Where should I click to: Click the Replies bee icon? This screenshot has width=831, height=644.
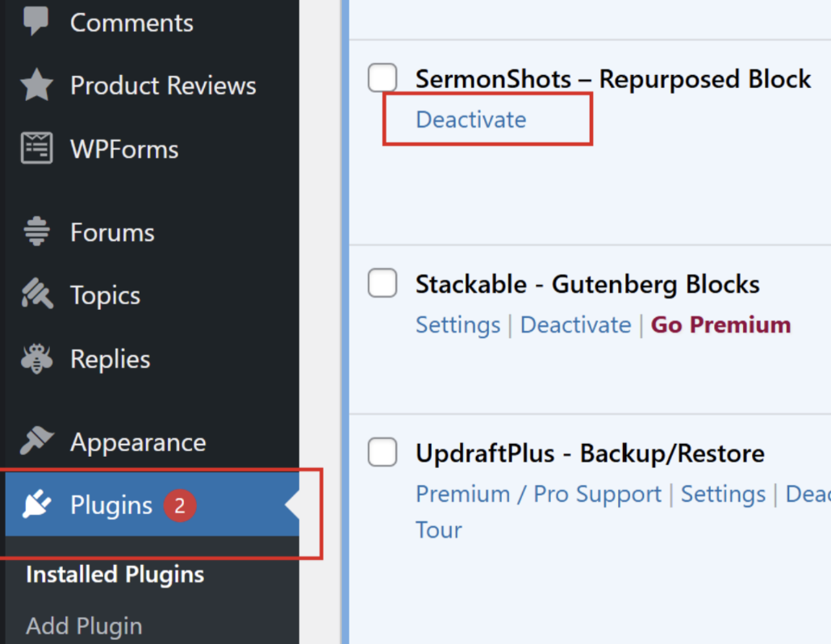pyautogui.click(x=36, y=359)
